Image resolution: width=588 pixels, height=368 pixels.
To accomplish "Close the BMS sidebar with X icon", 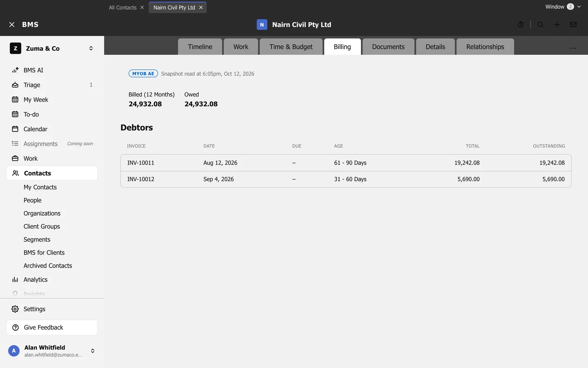I will [x=12, y=25].
